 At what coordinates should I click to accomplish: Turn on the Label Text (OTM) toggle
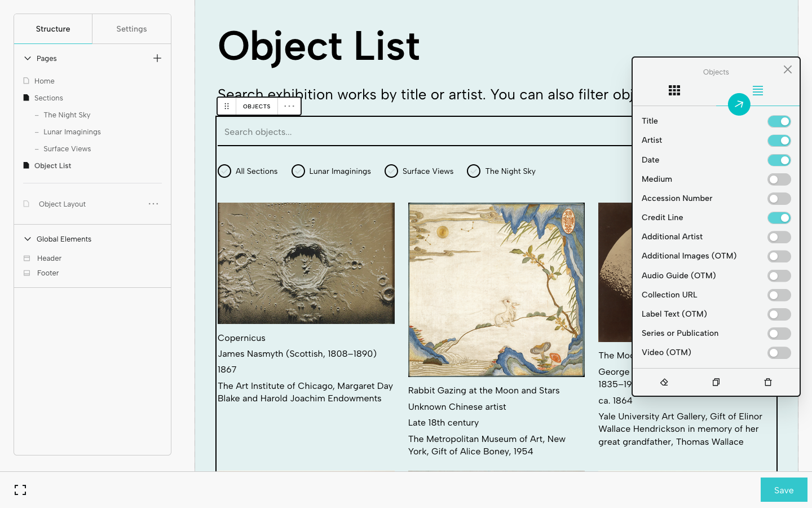779,314
